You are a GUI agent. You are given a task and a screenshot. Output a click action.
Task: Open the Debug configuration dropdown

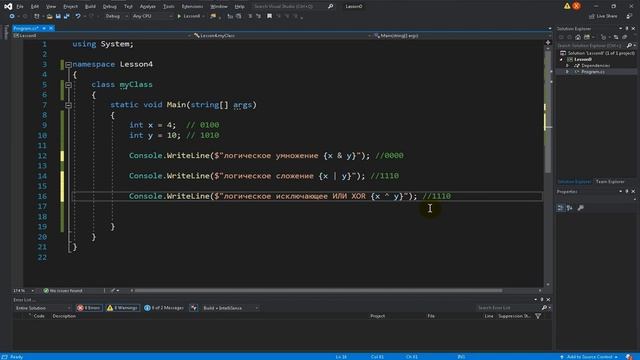(116, 16)
